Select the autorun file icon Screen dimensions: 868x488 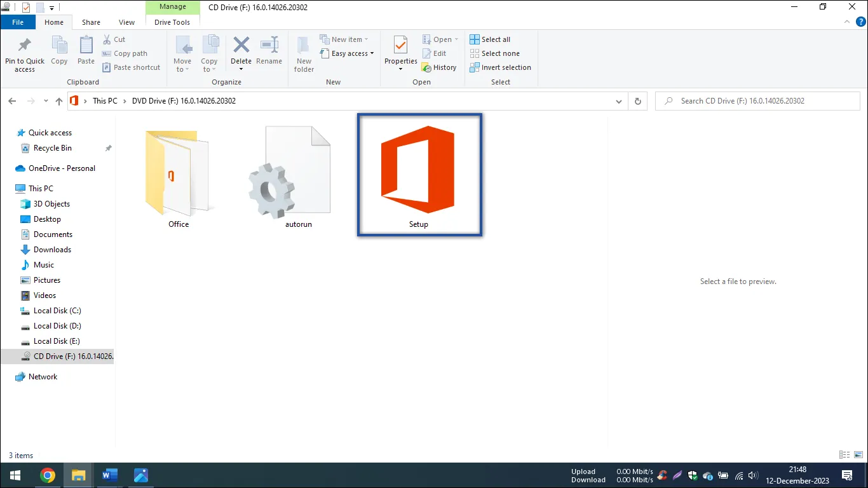point(289,172)
